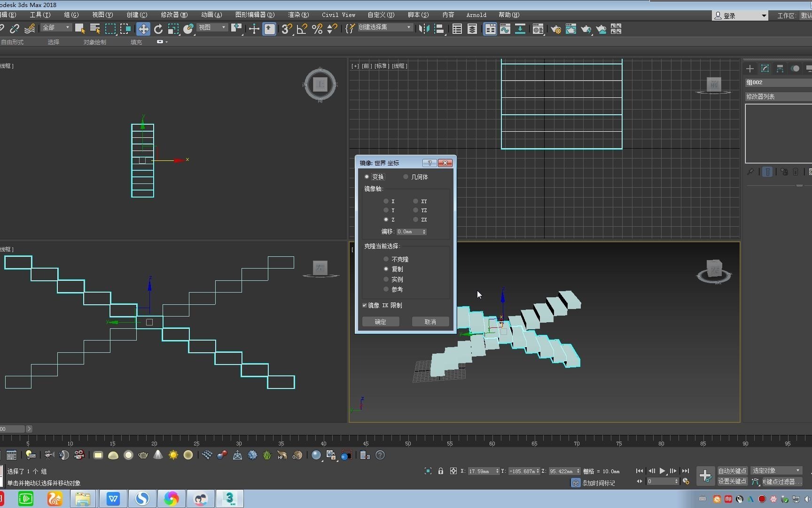This screenshot has height=508, width=812.
Task: Confirm the mirror with 确定
Action: (x=381, y=322)
